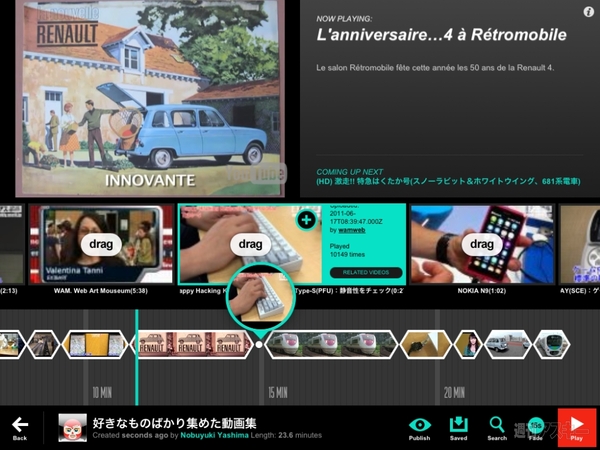The height and width of the screenshot is (450, 600).
Task: Click the Played 10149 times text
Action: (x=347, y=250)
